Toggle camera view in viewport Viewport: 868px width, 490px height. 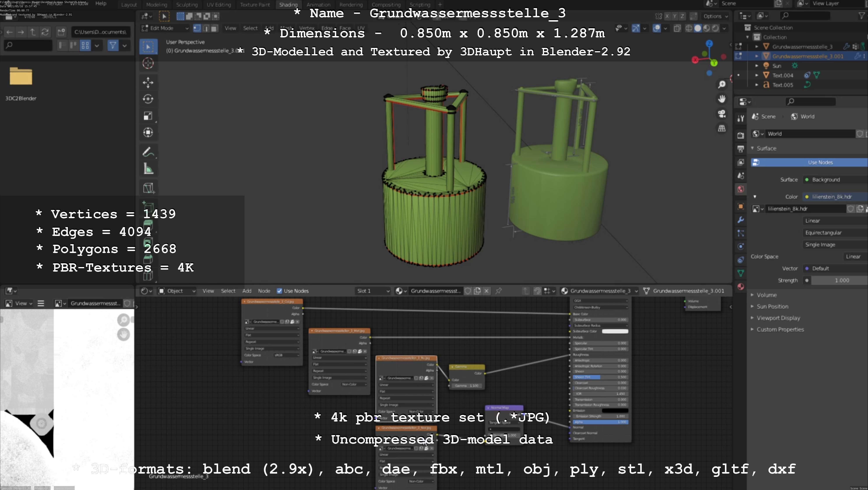tap(722, 114)
